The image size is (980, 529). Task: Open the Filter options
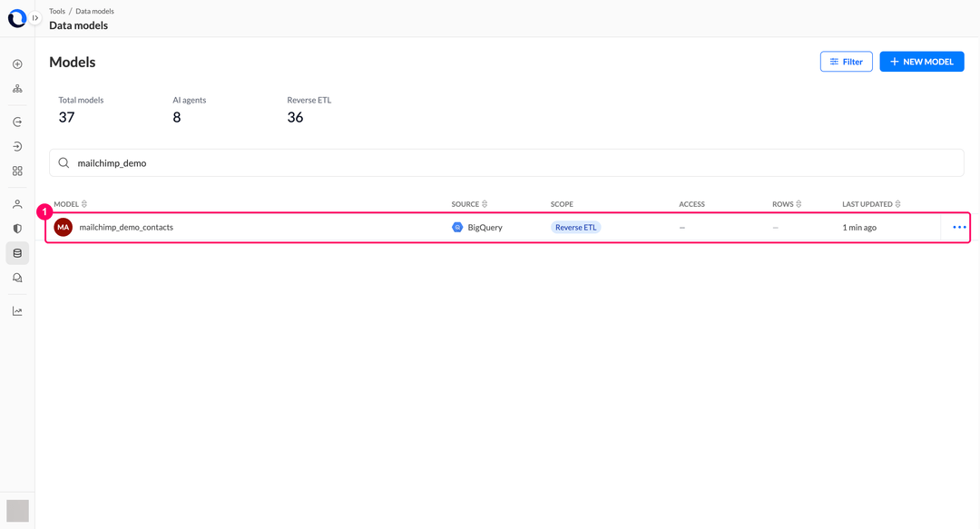point(847,62)
